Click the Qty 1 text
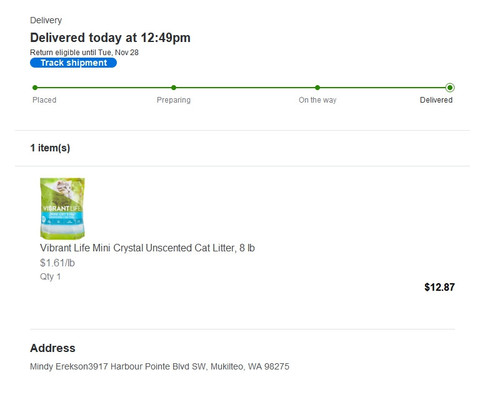Viewport: 500px width, 414px height. pyautogui.click(x=50, y=277)
